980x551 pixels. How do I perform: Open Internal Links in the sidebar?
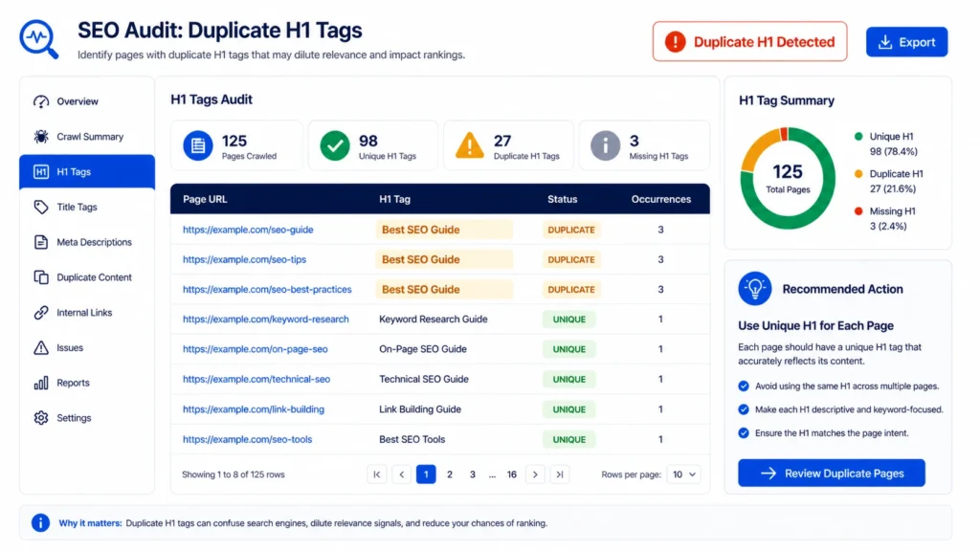point(87,313)
